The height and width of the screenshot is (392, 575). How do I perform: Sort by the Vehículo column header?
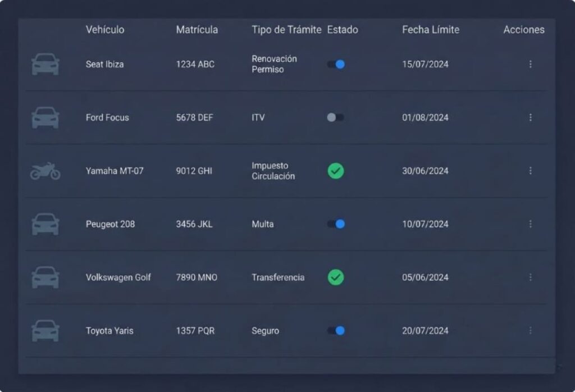tap(105, 30)
